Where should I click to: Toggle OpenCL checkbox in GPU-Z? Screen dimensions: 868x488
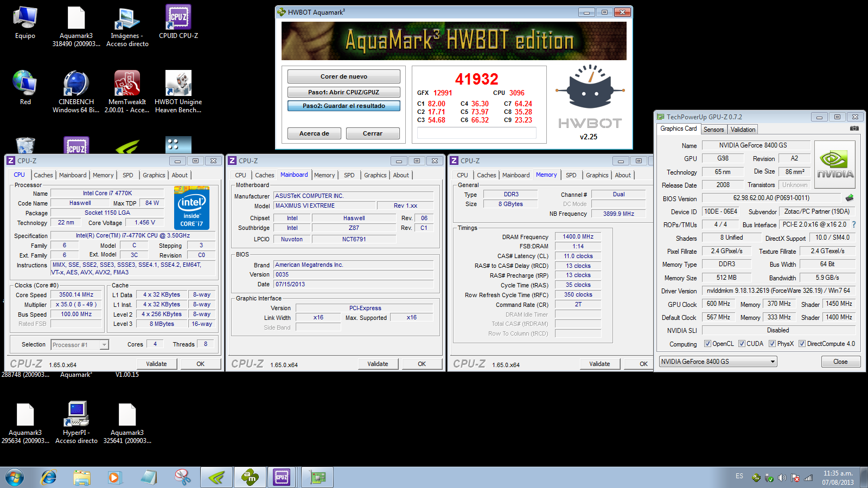tap(707, 344)
